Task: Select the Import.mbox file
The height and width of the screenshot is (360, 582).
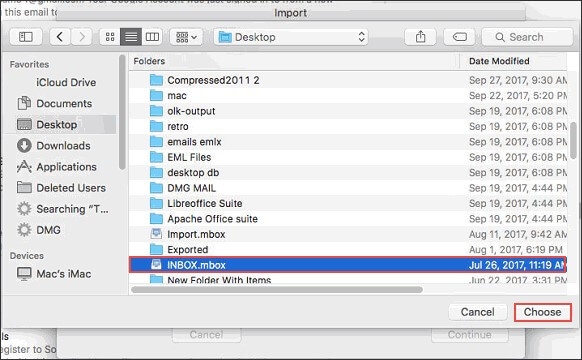Action: pyautogui.click(x=348, y=234)
